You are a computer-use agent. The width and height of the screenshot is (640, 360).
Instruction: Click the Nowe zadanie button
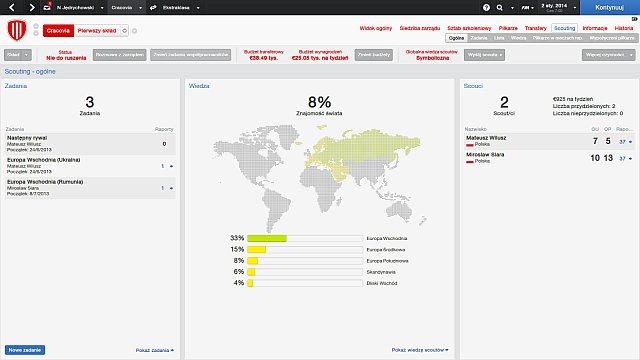click(25, 350)
